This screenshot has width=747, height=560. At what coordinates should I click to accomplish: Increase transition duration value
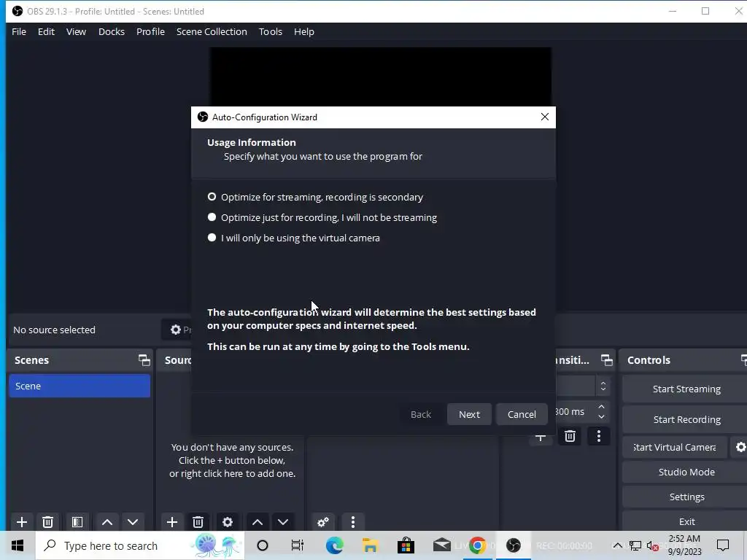click(x=602, y=407)
